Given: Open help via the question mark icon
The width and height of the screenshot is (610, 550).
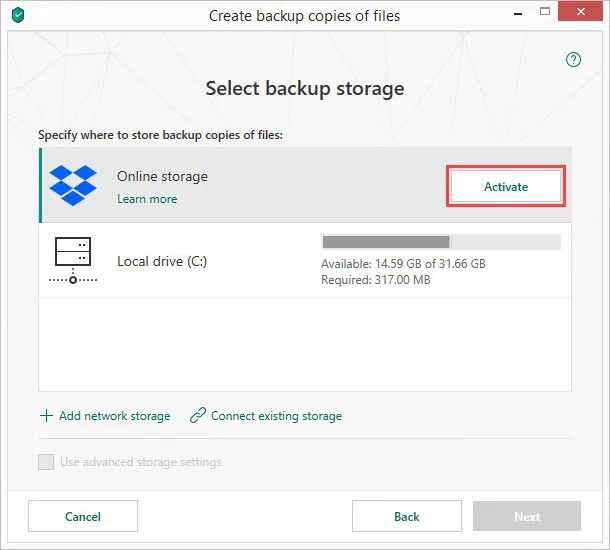Looking at the screenshot, I should (573, 60).
